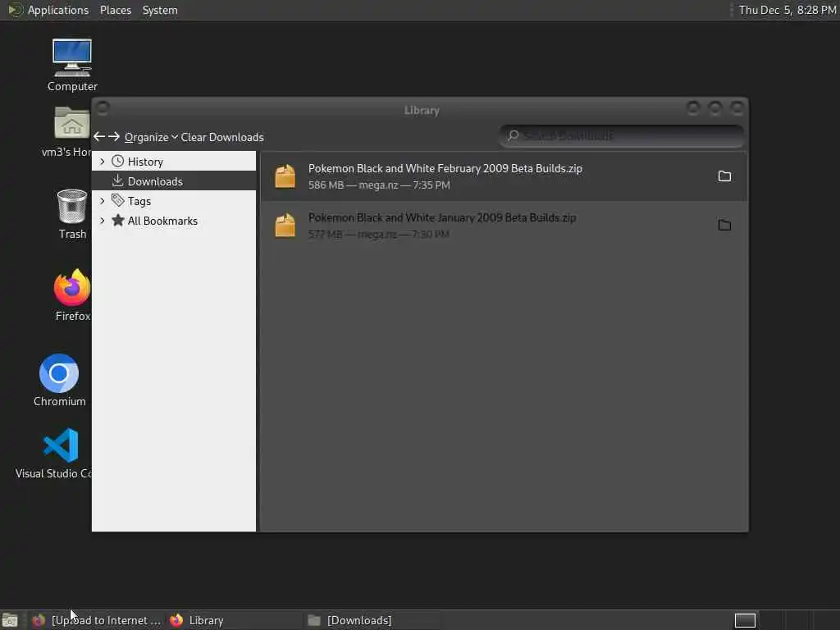Open the Computer desktop icon
The height and width of the screenshot is (630, 840).
tap(72, 66)
